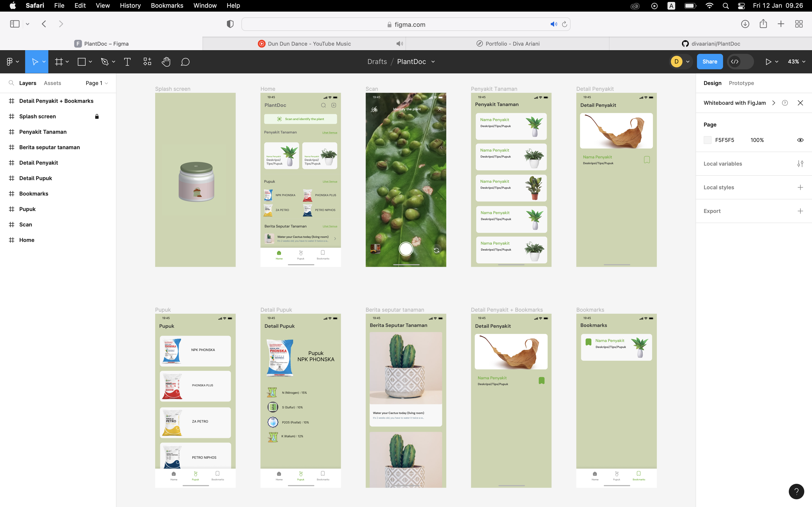Select the Hand tool
The image size is (812, 507).
[167, 61]
